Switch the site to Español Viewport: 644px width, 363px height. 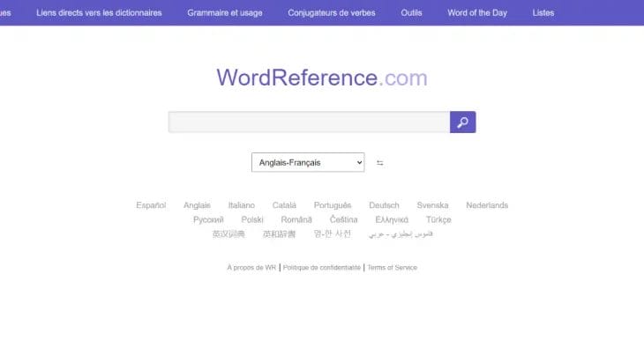click(151, 205)
